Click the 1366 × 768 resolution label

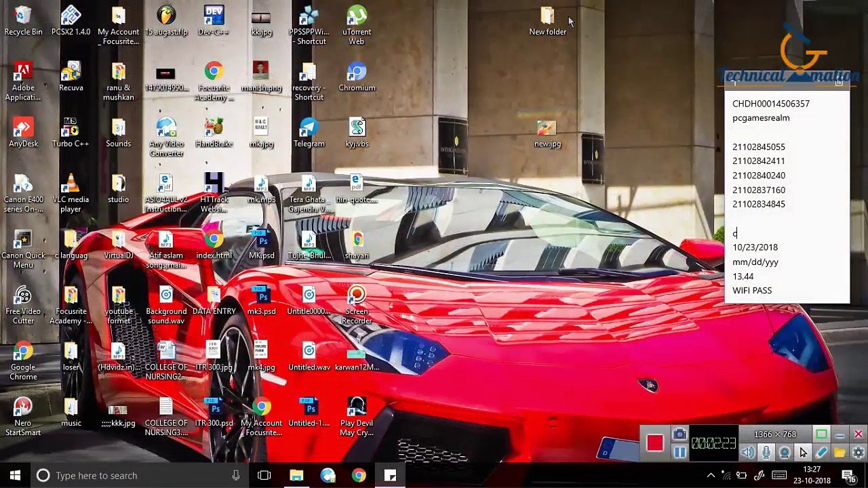click(775, 434)
